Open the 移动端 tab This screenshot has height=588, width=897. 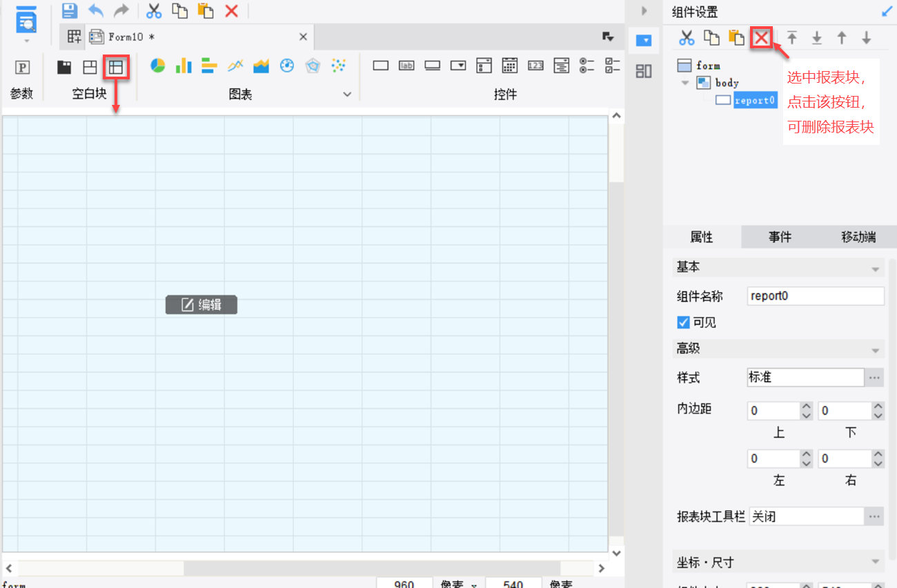click(858, 237)
